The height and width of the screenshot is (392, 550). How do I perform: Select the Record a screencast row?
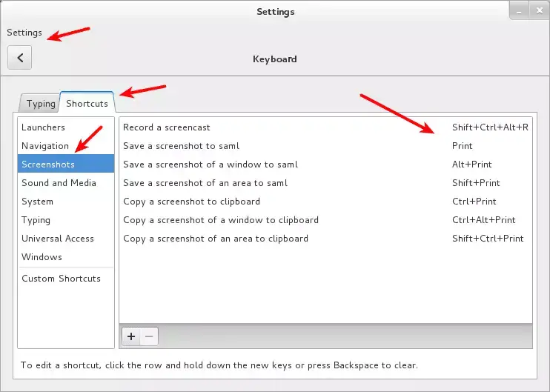325,127
